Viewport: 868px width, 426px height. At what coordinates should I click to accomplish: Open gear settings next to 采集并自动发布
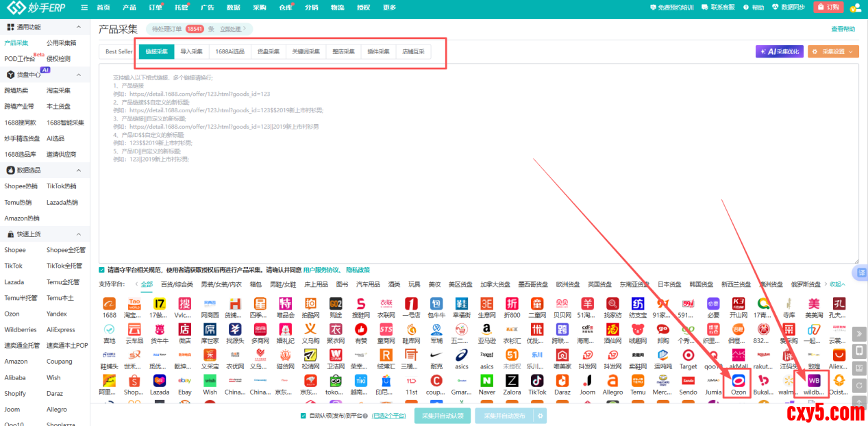[541, 416]
